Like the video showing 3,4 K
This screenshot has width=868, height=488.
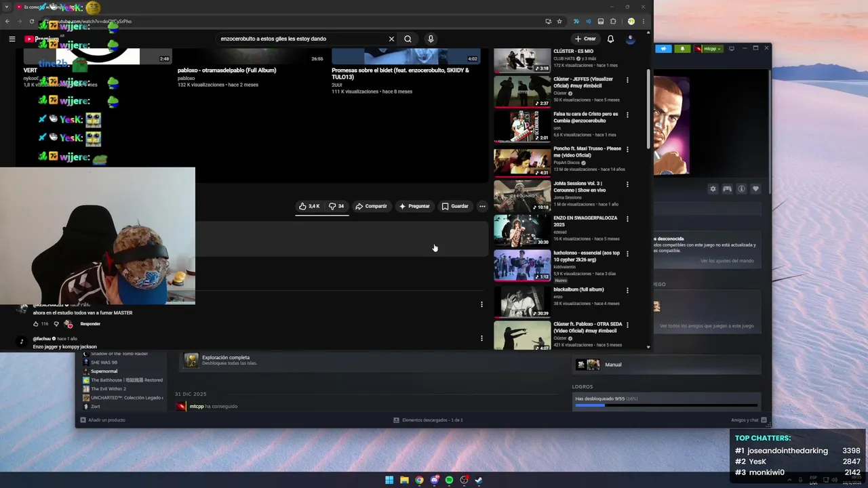point(309,206)
